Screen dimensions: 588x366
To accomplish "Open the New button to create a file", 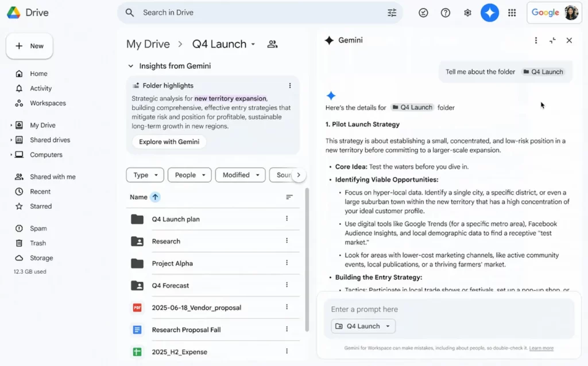I will pyautogui.click(x=29, y=46).
